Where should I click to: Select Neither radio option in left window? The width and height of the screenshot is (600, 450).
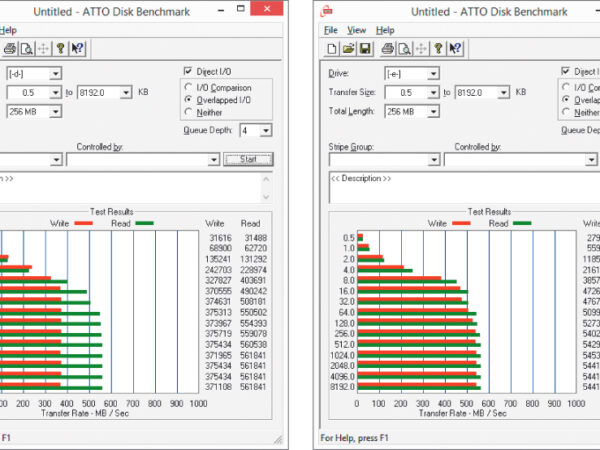pyautogui.click(x=188, y=114)
